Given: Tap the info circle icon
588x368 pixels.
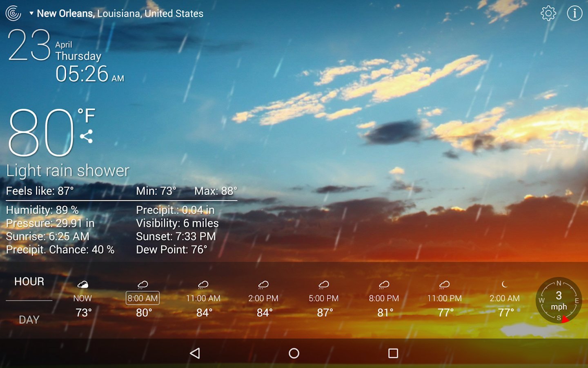Looking at the screenshot, I should (x=575, y=13).
